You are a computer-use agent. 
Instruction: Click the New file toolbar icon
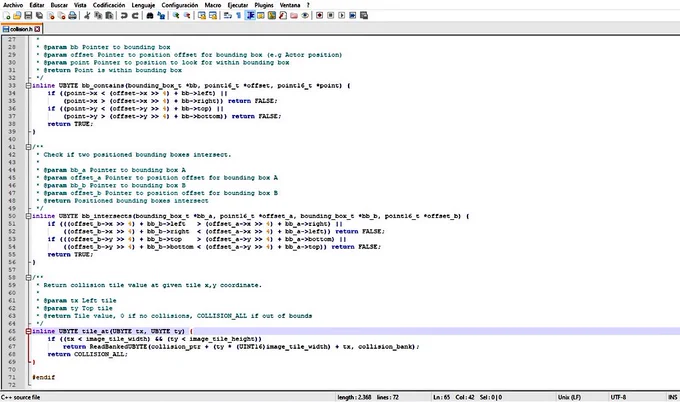pos(7,16)
